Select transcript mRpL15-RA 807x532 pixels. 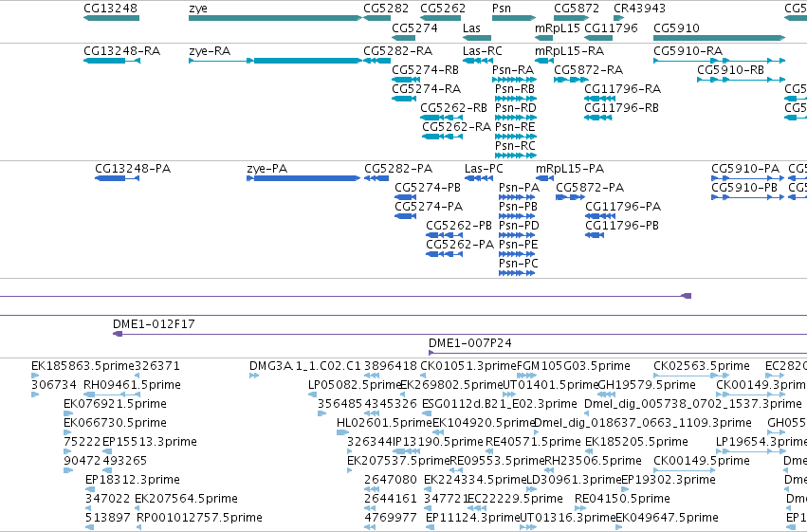point(569,51)
